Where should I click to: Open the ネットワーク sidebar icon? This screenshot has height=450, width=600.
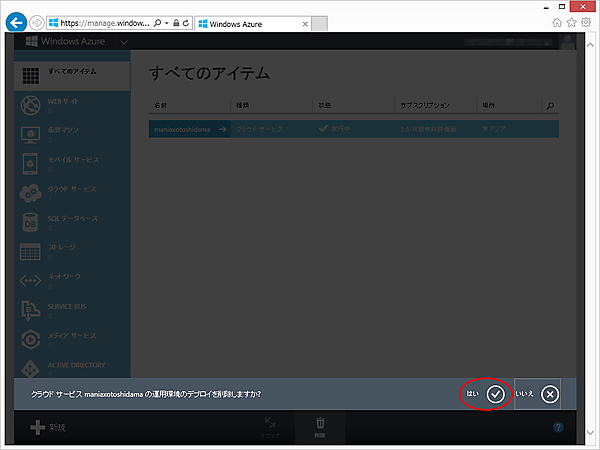click(x=30, y=278)
